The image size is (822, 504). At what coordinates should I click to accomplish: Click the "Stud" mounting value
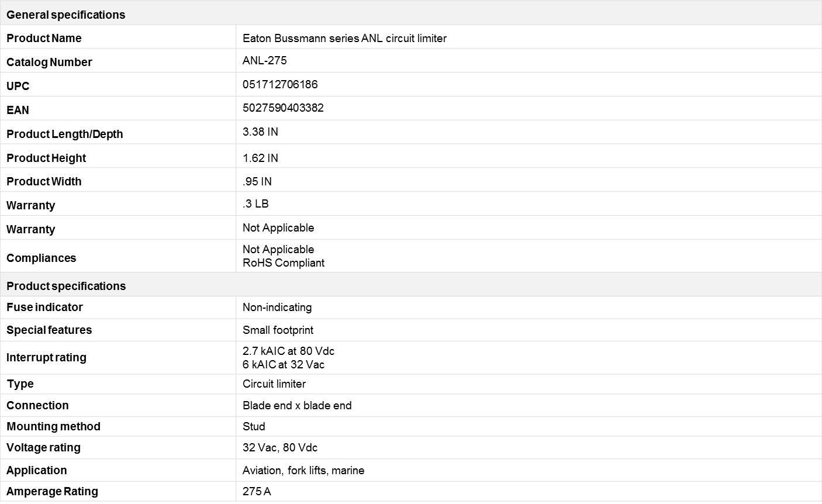pos(254,426)
